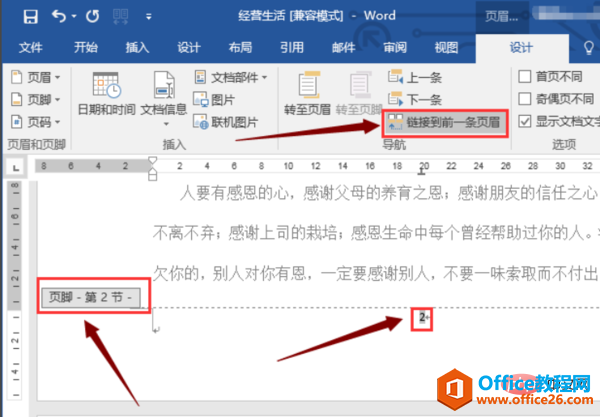
Task: Toggle 链接到前一条页眉 link to previous
Action: [445, 122]
